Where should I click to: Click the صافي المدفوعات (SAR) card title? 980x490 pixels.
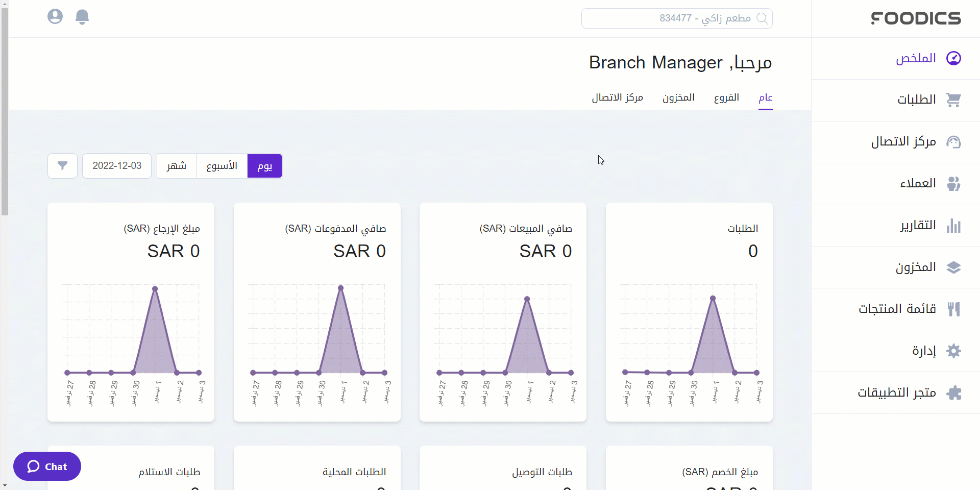tap(335, 229)
